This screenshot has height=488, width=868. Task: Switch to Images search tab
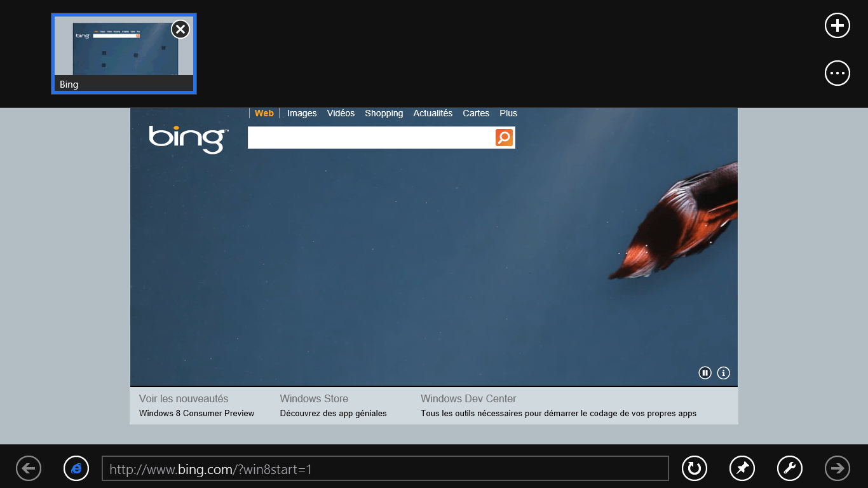click(302, 113)
